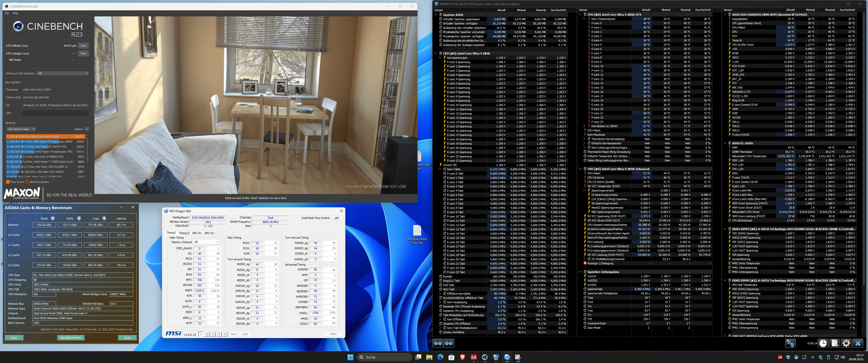Open HWiNFO settings gear icon

pos(846,343)
